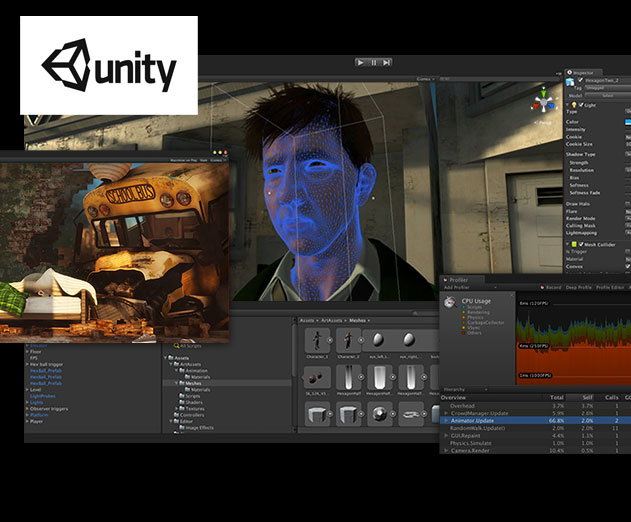The width and height of the screenshot is (631, 522).
Task: Click the game object cube icon in Inspector
Action: pyautogui.click(x=570, y=82)
